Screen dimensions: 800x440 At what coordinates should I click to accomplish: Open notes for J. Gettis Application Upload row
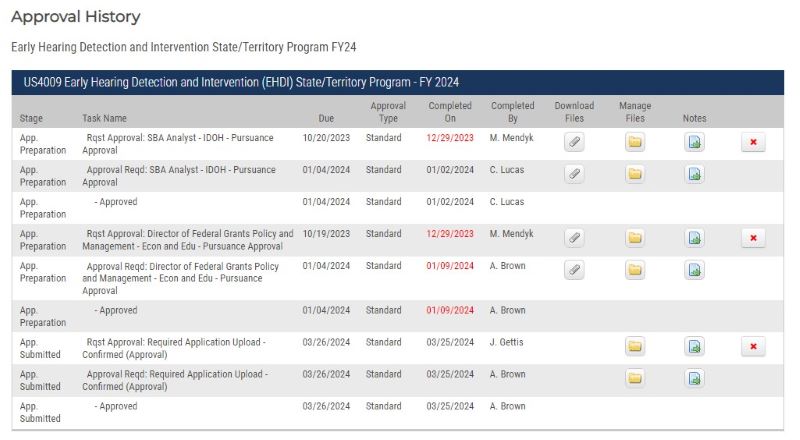[694, 347]
